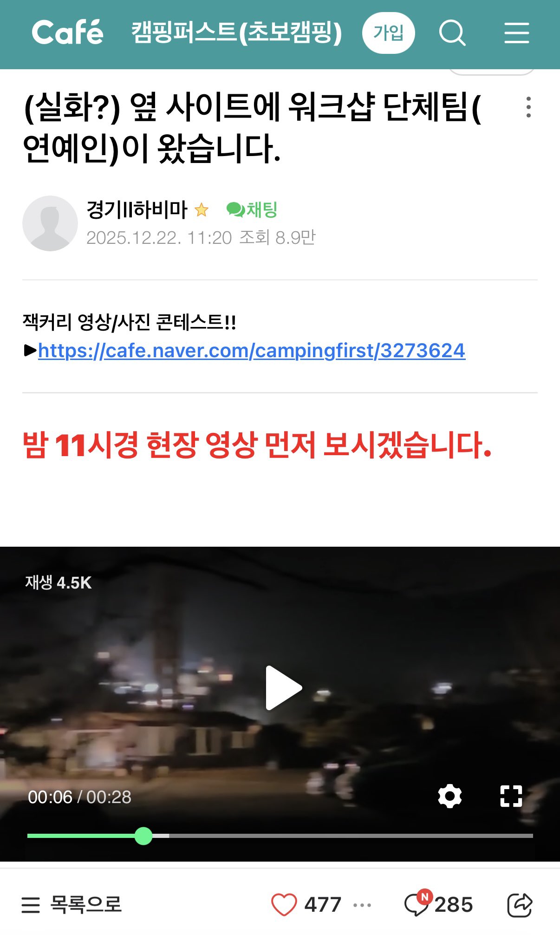The height and width of the screenshot is (935, 560).
Task: Start 채팅 with the author
Action: pyautogui.click(x=252, y=209)
